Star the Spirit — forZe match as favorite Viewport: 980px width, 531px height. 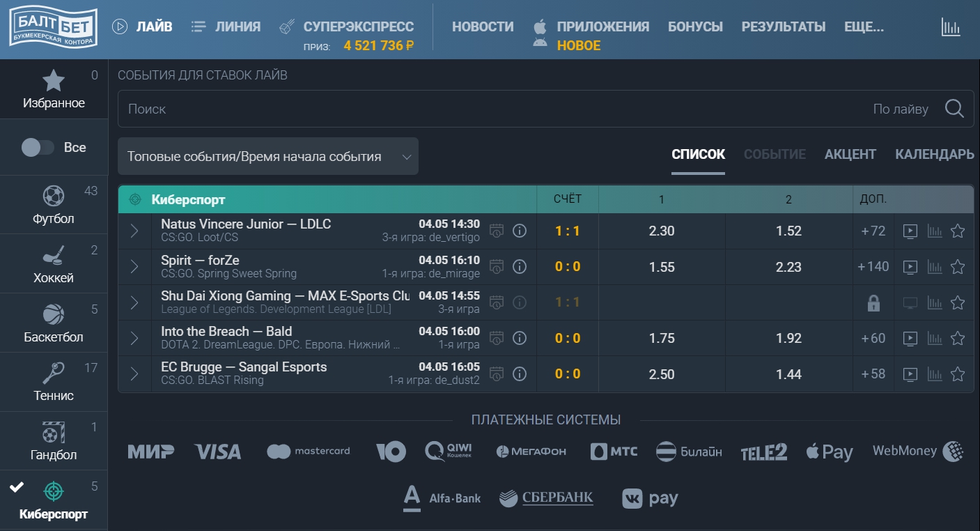pyautogui.click(x=958, y=267)
